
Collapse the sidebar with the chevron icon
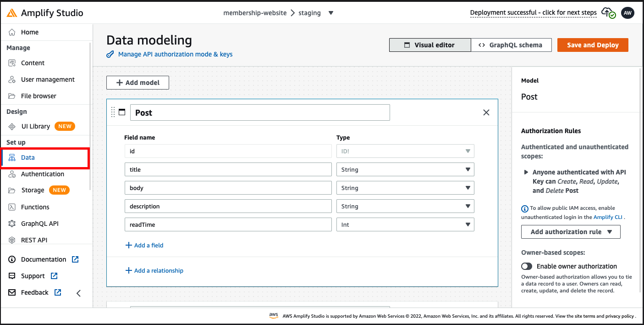pos(78,293)
